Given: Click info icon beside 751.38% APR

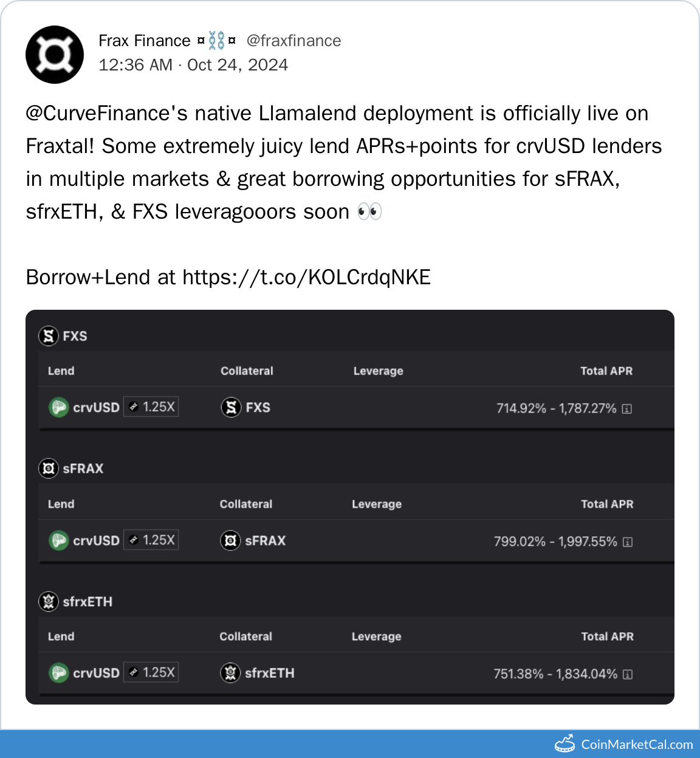Looking at the screenshot, I should tap(628, 674).
